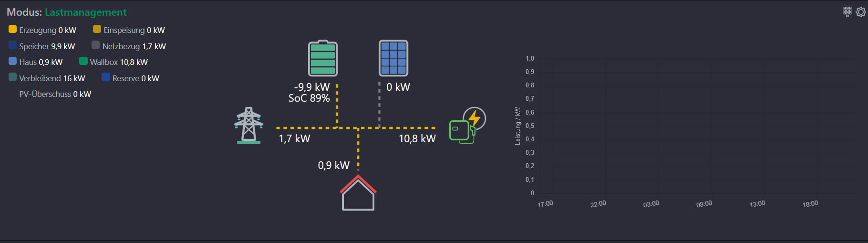
Task: Click the wallbox charger icon
Action: pyautogui.click(x=466, y=126)
